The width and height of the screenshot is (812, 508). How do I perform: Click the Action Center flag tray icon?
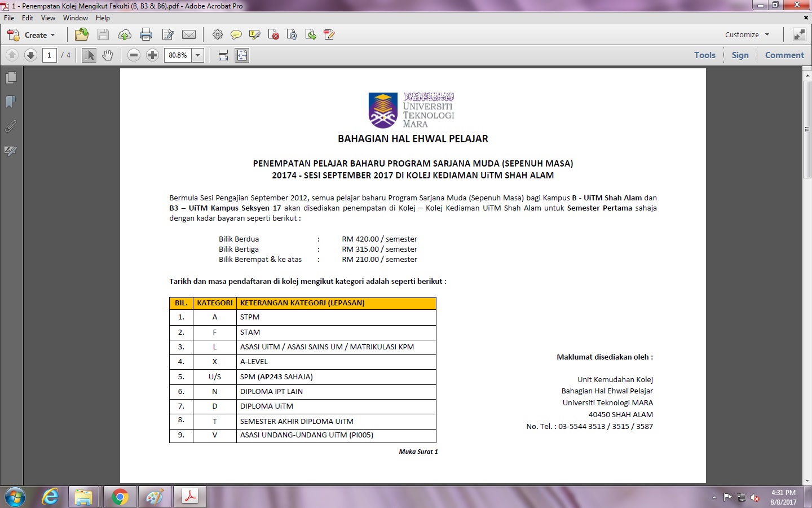tap(727, 497)
